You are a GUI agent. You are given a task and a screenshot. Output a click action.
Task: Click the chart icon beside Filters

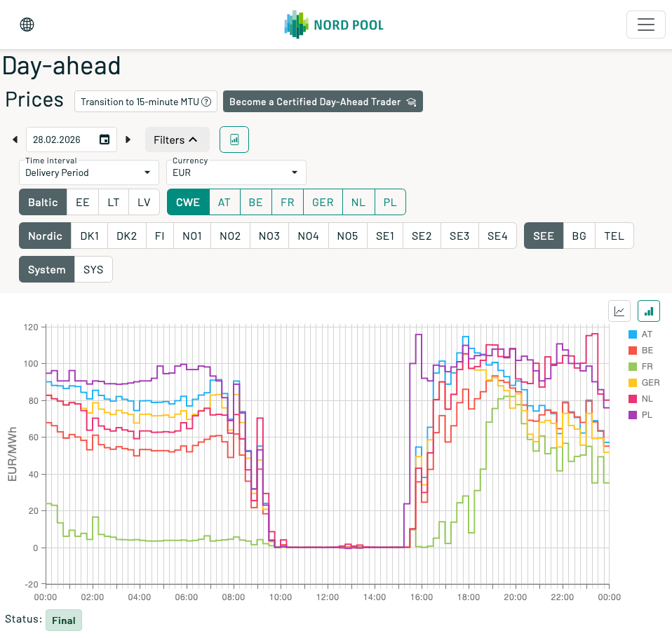pyautogui.click(x=234, y=140)
